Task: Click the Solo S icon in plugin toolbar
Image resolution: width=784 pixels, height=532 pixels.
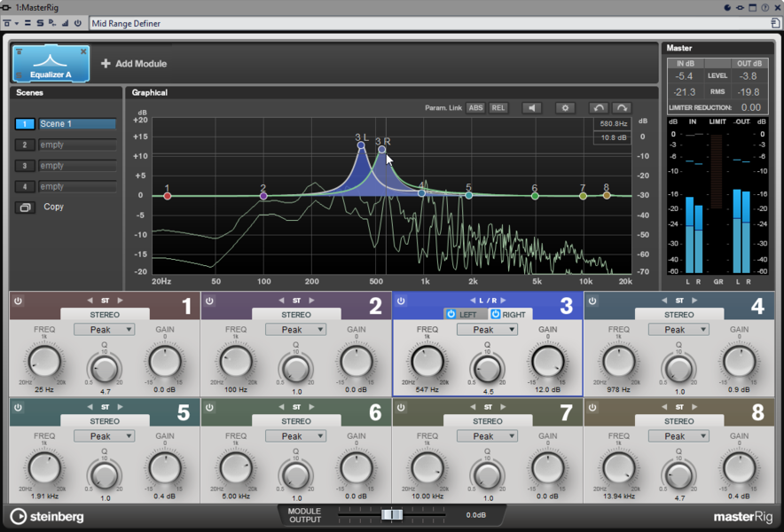Action: pos(40,23)
